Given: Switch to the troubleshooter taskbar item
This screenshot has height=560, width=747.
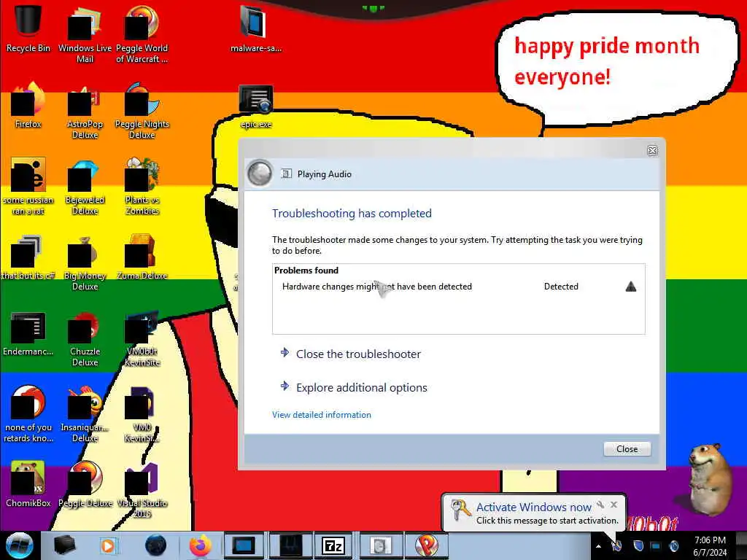Looking at the screenshot, I should (x=379, y=545).
